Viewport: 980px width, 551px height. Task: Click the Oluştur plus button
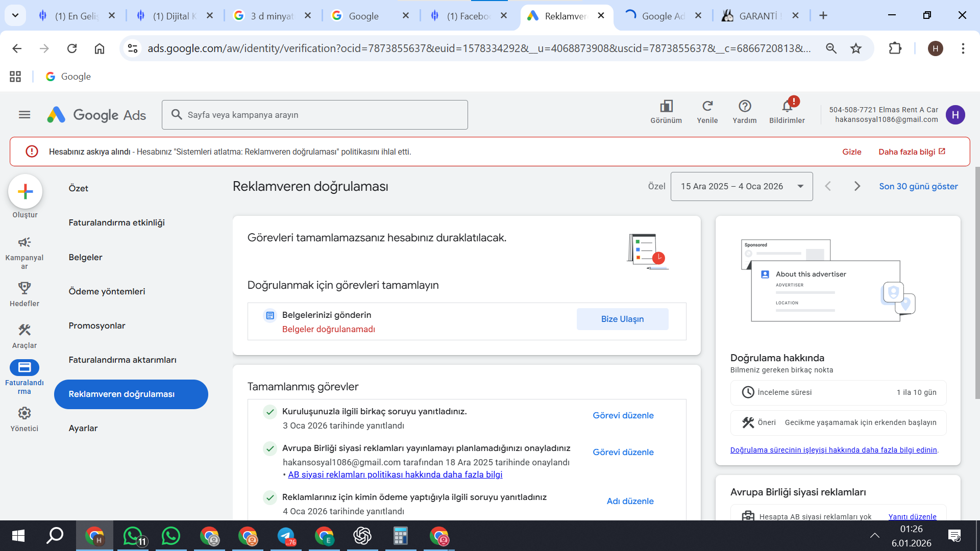pos(25,192)
